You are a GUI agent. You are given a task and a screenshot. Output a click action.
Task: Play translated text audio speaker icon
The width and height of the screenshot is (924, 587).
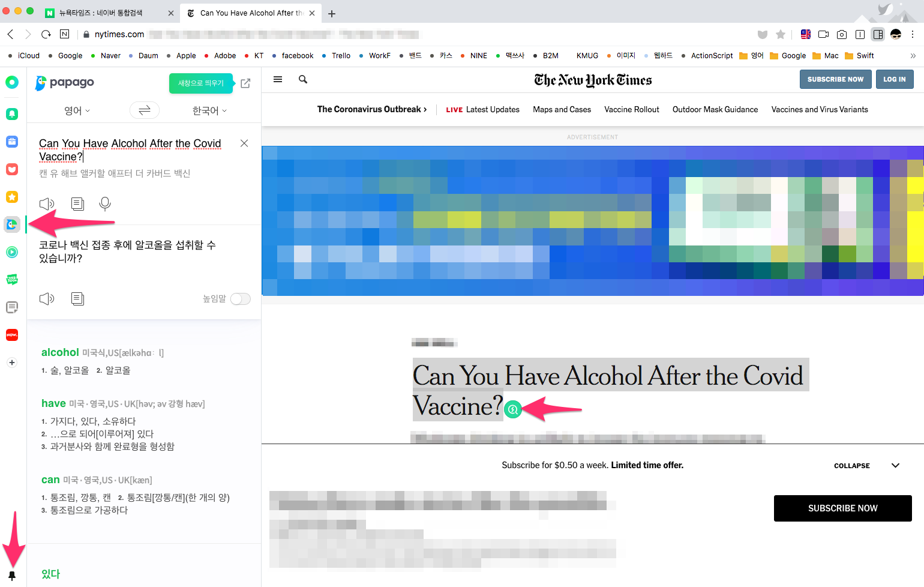[47, 299]
